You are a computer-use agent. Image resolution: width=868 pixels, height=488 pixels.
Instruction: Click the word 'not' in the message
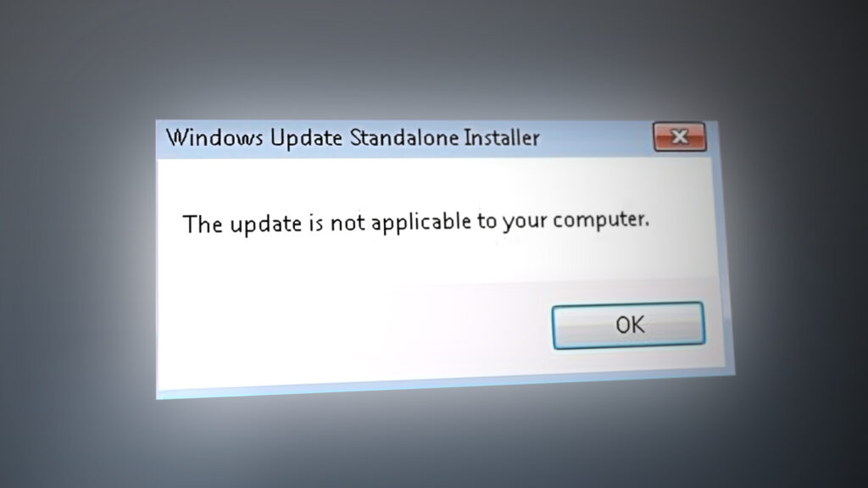click(x=348, y=224)
